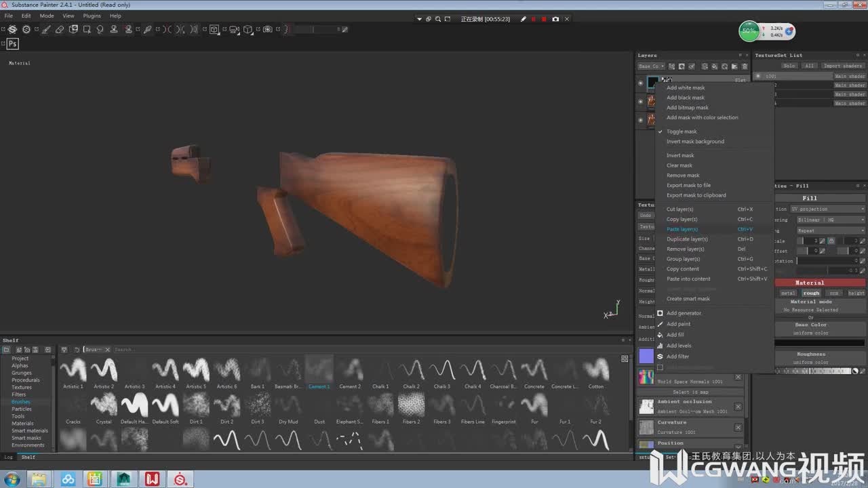
Task: Toggle the metal material channel
Action: pyautogui.click(x=788, y=293)
